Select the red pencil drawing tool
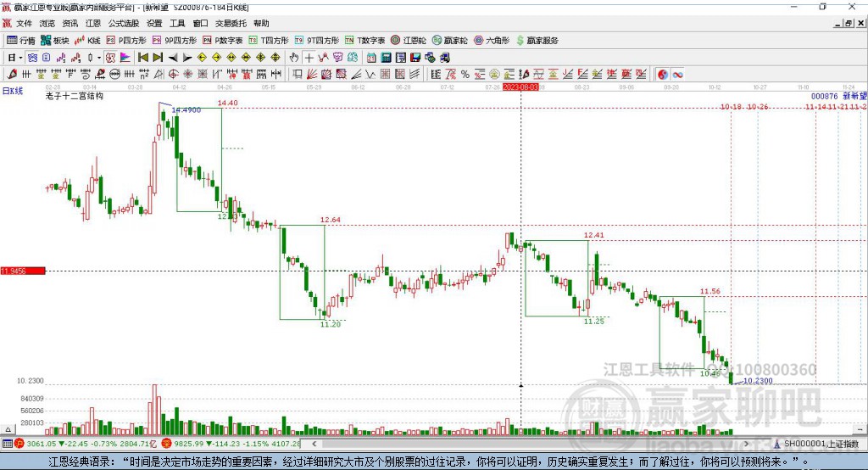Image resolution: width=868 pixels, height=470 pixels. [12, 75]
